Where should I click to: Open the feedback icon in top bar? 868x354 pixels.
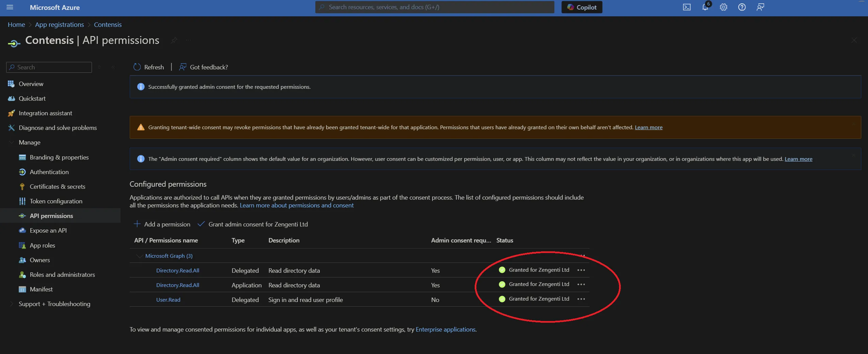point(760,7)
